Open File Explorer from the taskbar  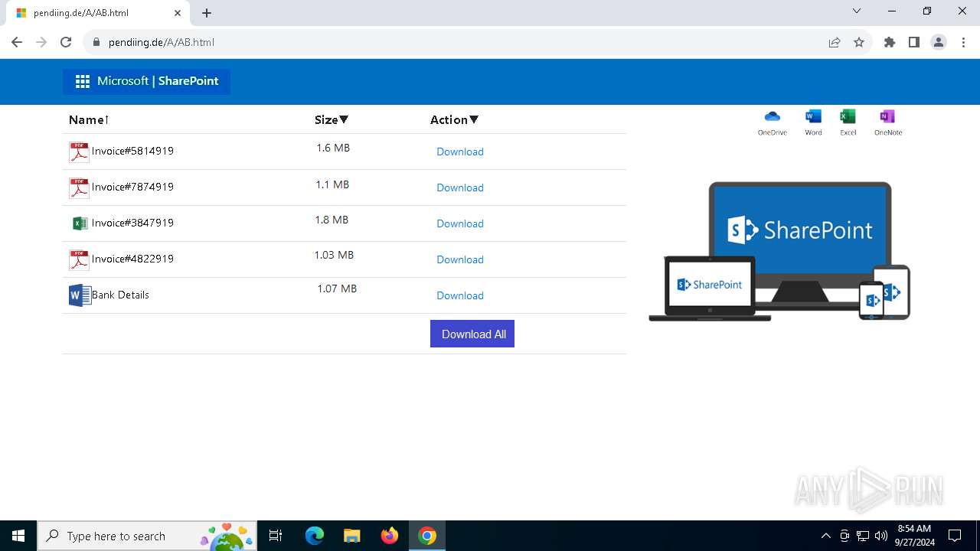coord(352,536)
